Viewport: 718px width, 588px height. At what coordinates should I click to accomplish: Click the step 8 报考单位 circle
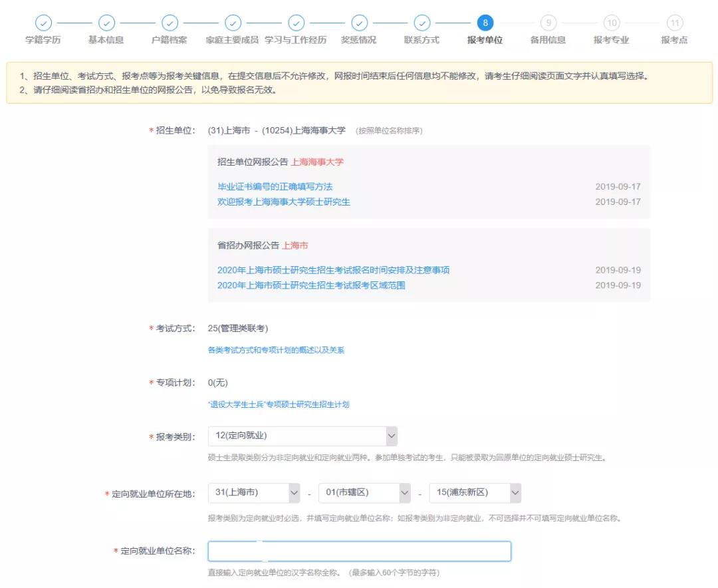(485, 23)
